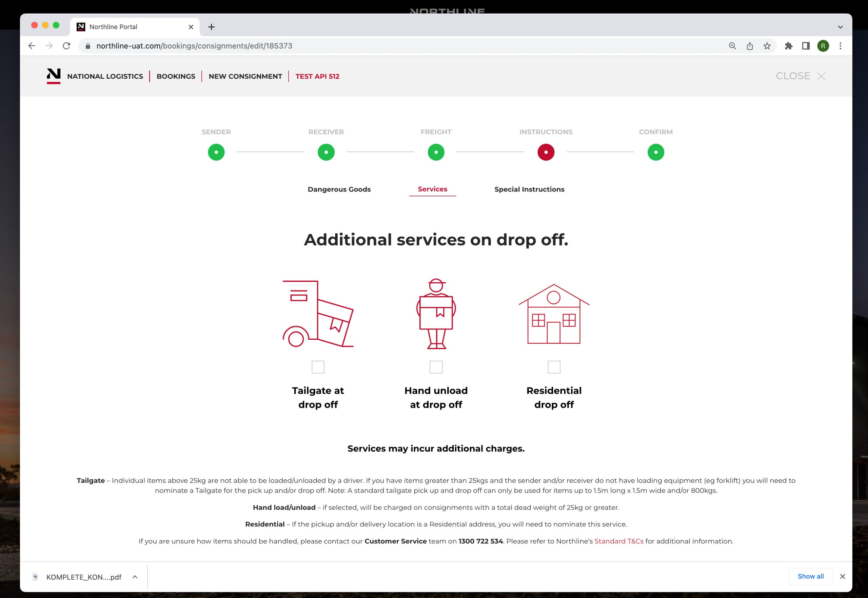Image resolution: width=868 pixels, height=598 pixels.
Task: Click the hand unload worker icon
Action: pyautogui.click(x=436, y=314)
